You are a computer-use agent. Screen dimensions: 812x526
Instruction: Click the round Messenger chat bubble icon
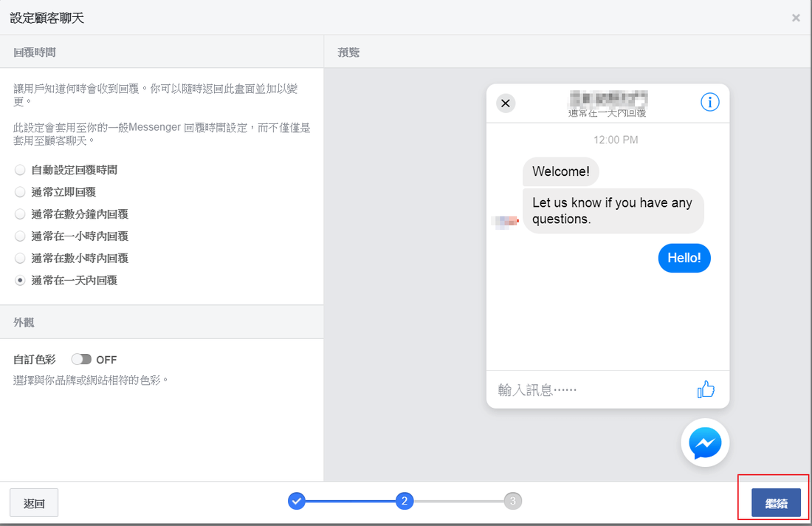click(x=705, y=443)
